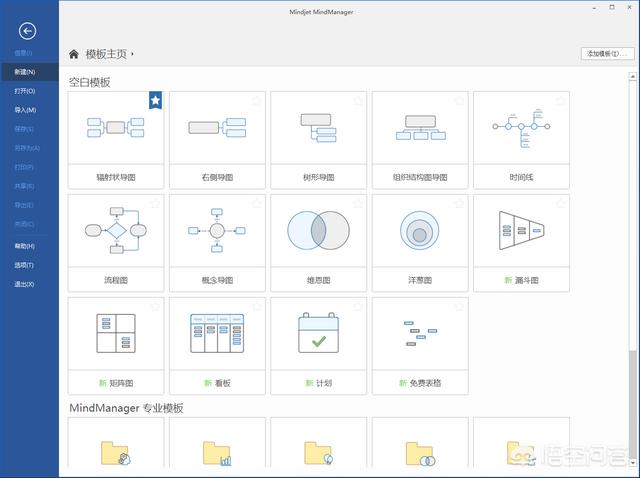
Task: Expand the arrow after 模板主页 breadcrumb
Action: pos(132,54)
